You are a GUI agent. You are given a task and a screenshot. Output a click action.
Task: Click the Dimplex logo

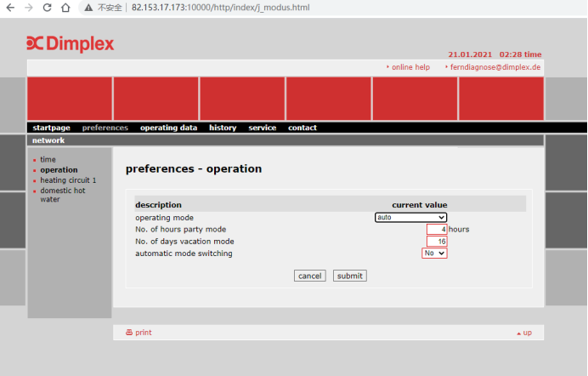tap(70, 44)
